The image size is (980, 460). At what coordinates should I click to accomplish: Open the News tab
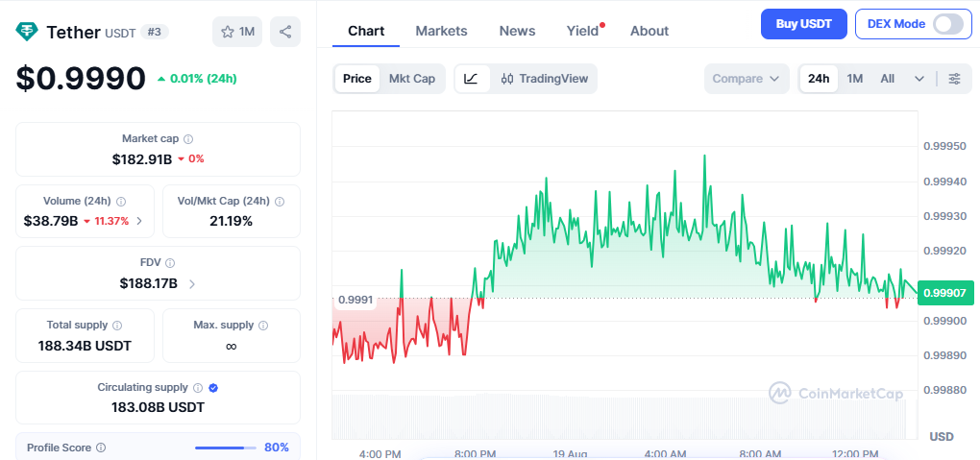517,31
